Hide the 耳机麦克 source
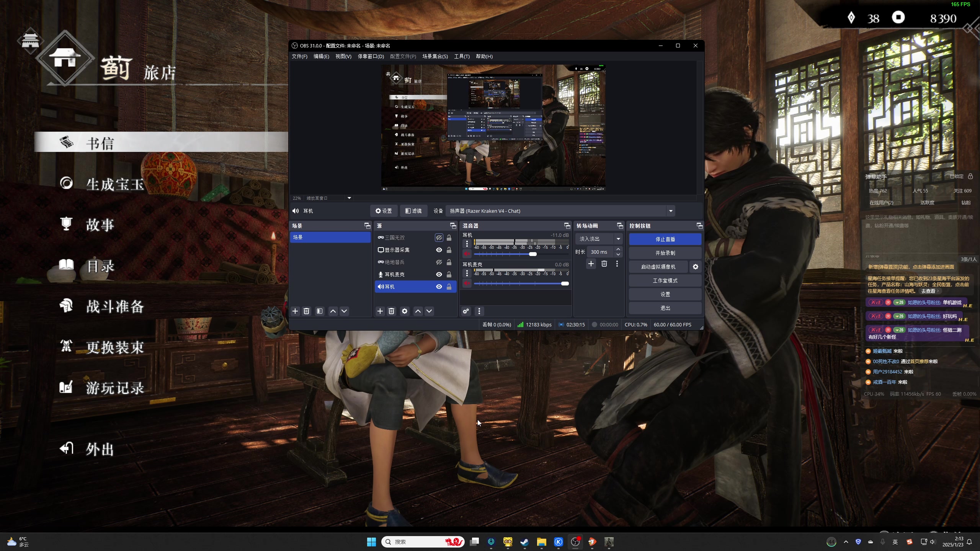 point(439,274)
